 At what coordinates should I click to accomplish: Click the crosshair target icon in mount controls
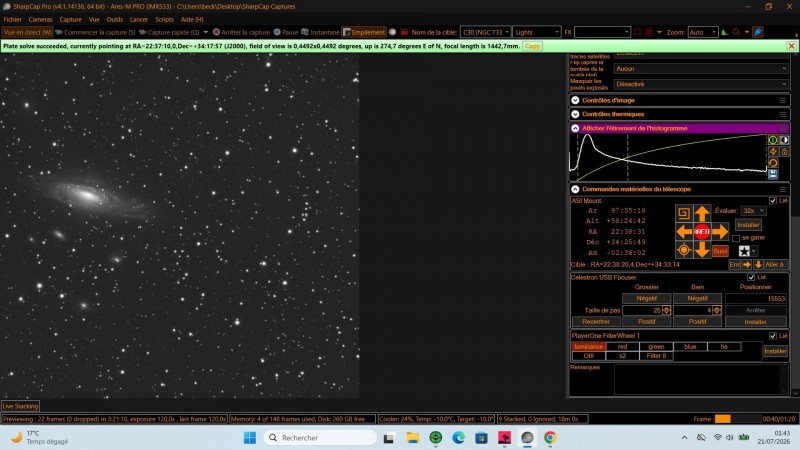684,250
